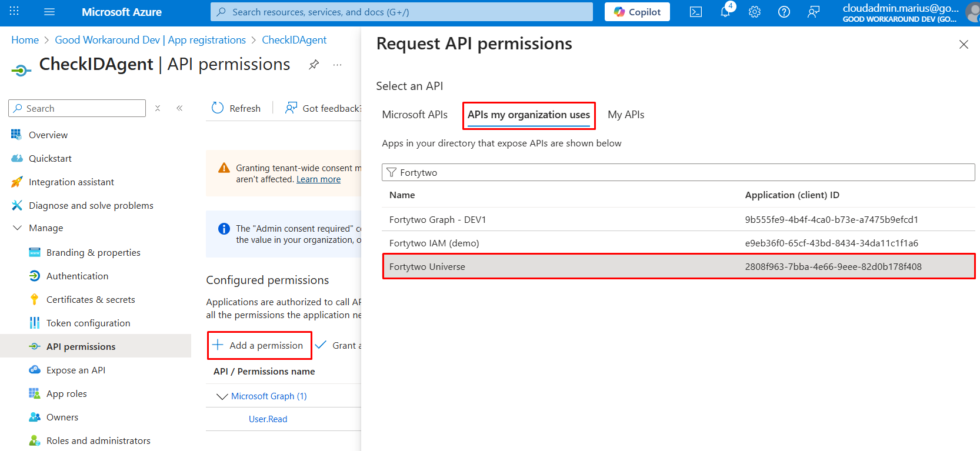Click the help question mark icon

tap(784, 12)
